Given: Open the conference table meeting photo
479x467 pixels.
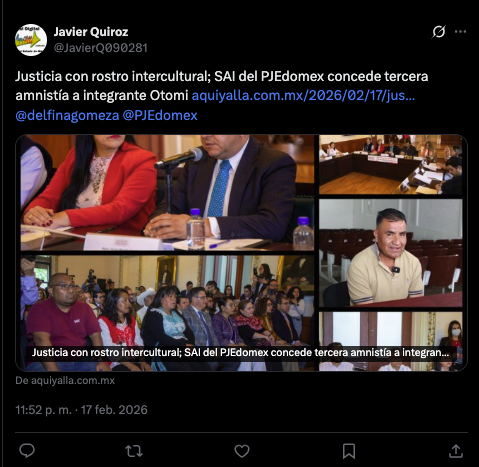Looking at the screenshot, I should [391, 165].
